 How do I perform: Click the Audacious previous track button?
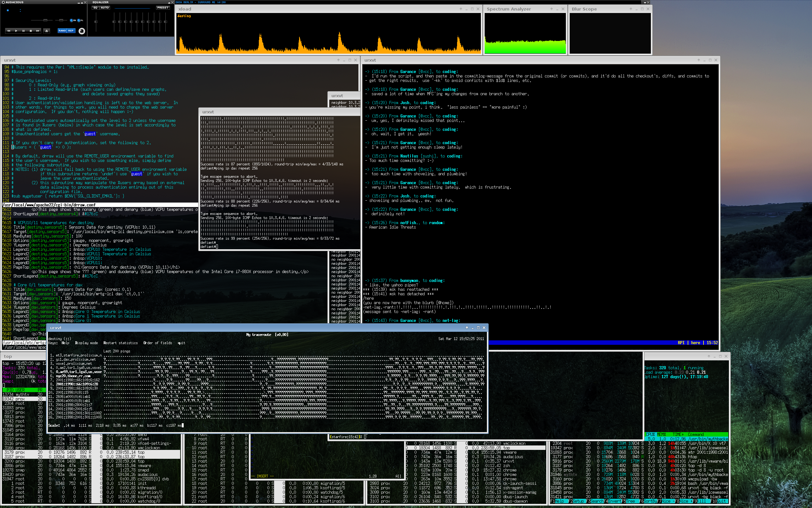click(x=9, y=30)
